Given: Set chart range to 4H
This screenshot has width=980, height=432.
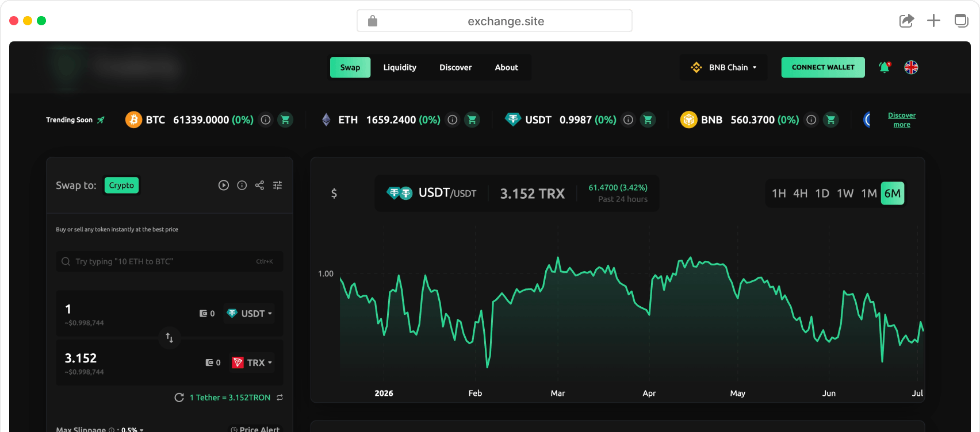Looking at the screenshot, I should (801, 193).
